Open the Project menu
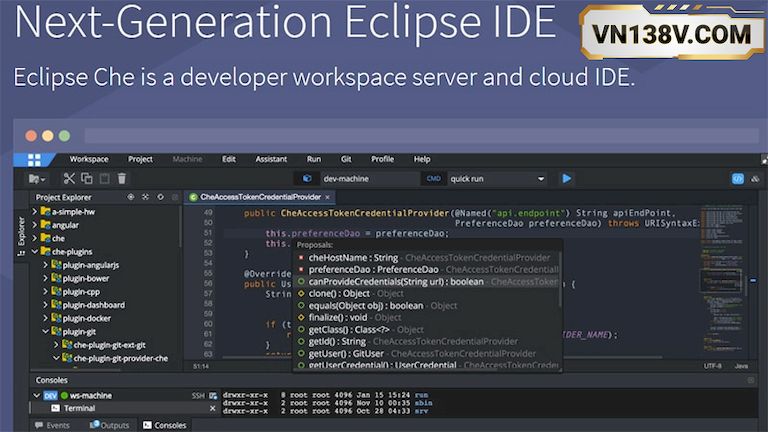 [x=140, y=159]
